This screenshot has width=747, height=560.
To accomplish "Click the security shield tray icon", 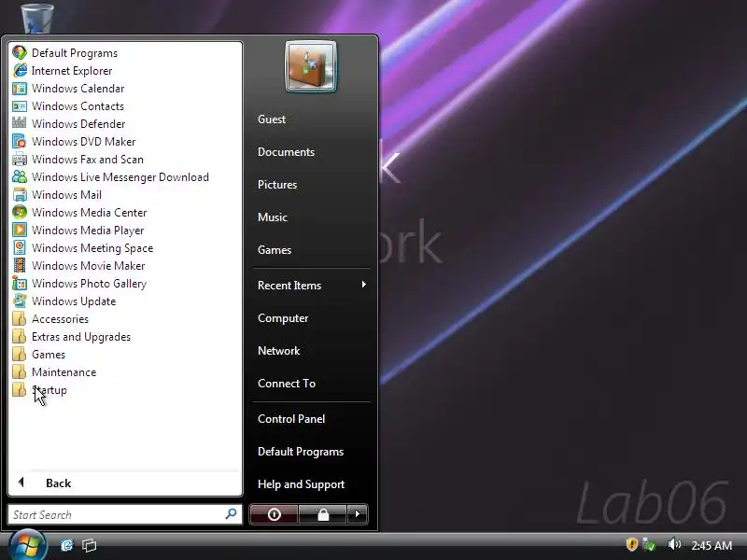I will (632, 544).
